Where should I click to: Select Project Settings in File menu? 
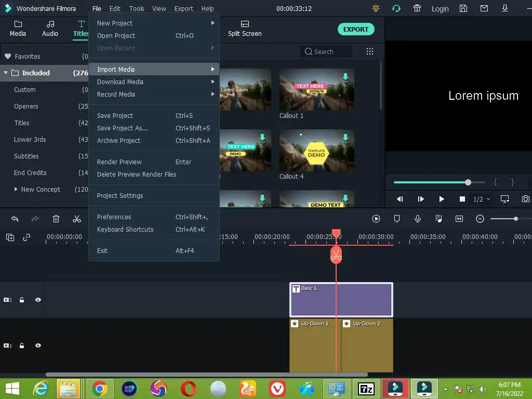click(154, 196)
